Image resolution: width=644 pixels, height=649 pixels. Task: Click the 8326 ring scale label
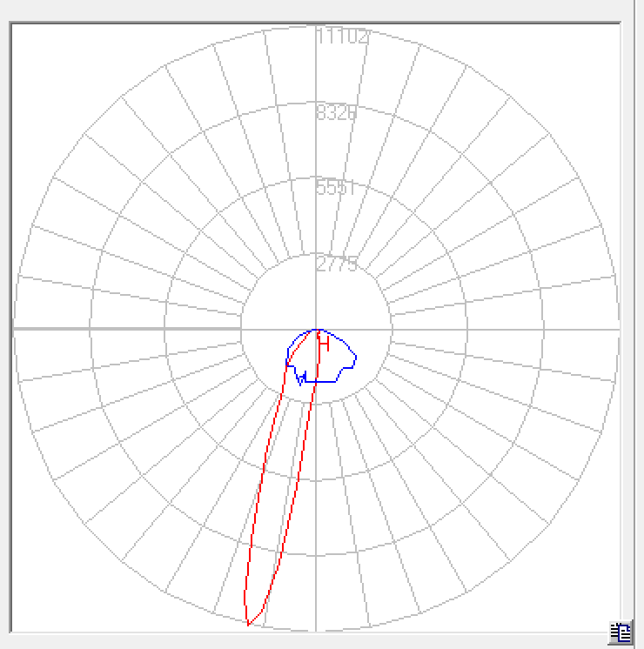336,112
